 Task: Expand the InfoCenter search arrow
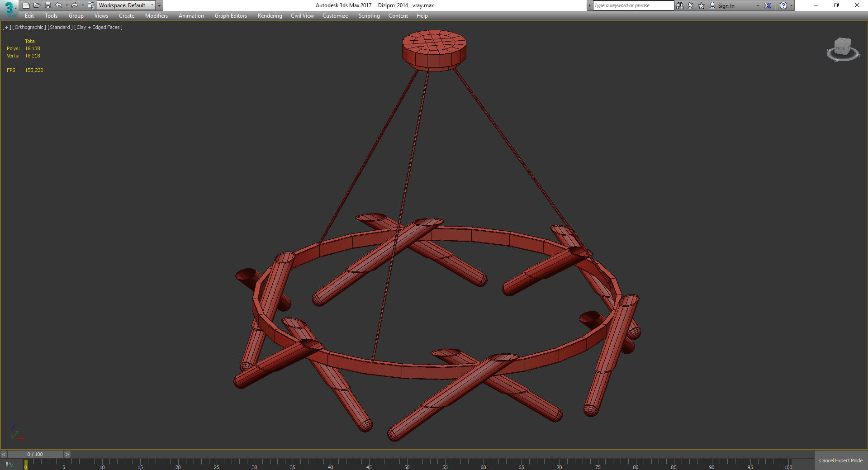[589, 5]
